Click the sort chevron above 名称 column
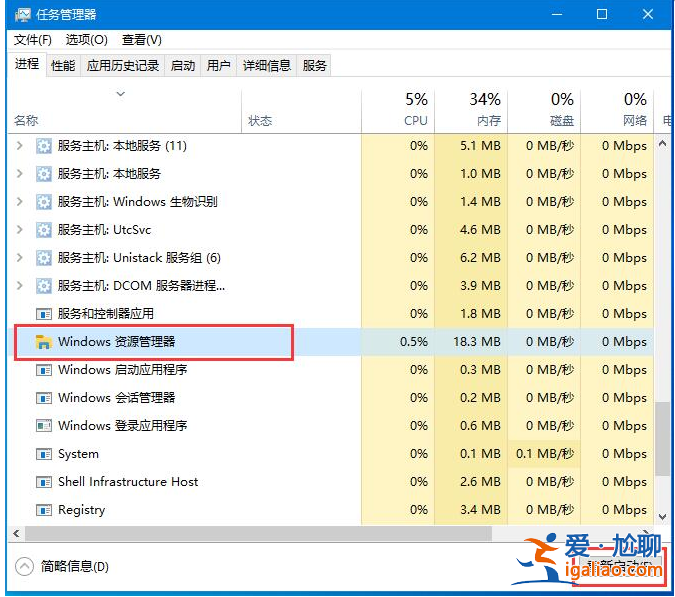This screenshot has height=597, width=675. point(121,94)
